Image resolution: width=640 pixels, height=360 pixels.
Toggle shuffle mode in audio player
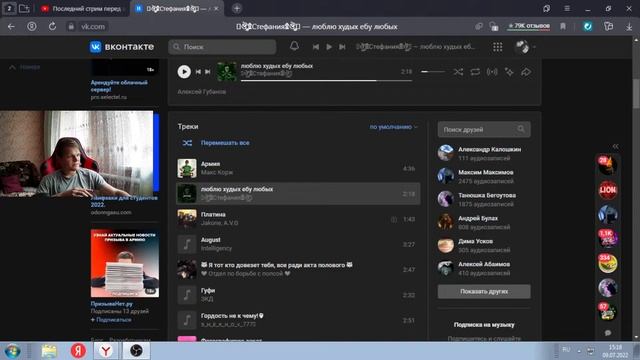tap(458, 72)
